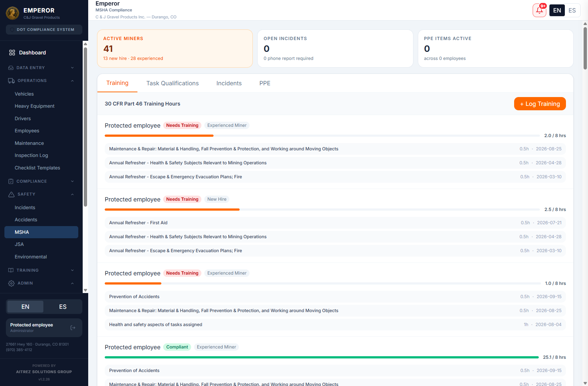Click the Log Training button
The height and width of the screenshot is (386, 588).
pos(540,104)
